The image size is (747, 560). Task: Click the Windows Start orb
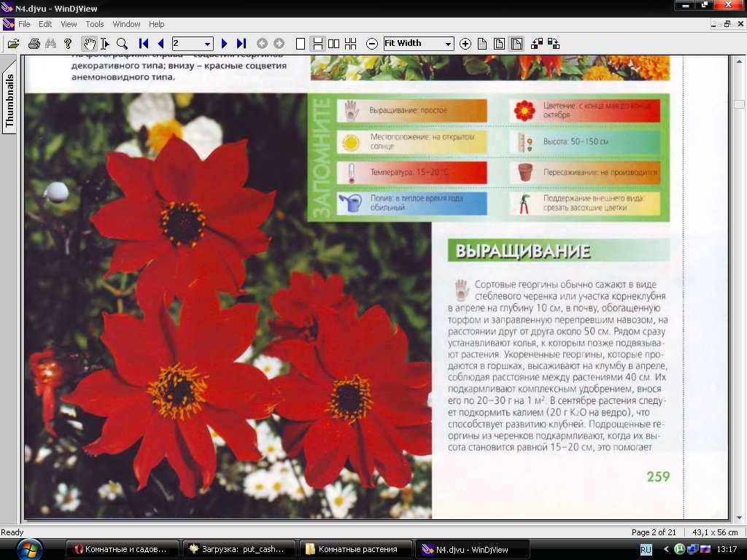[x=29, y=549]
